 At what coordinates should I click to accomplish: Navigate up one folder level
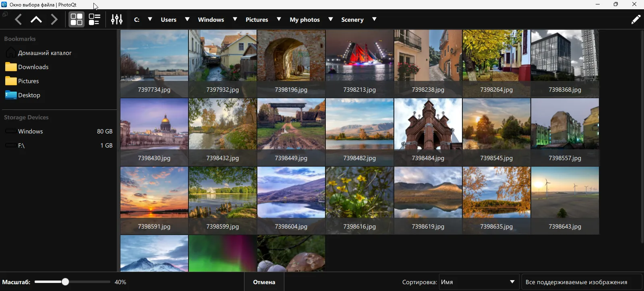point(36,19)
